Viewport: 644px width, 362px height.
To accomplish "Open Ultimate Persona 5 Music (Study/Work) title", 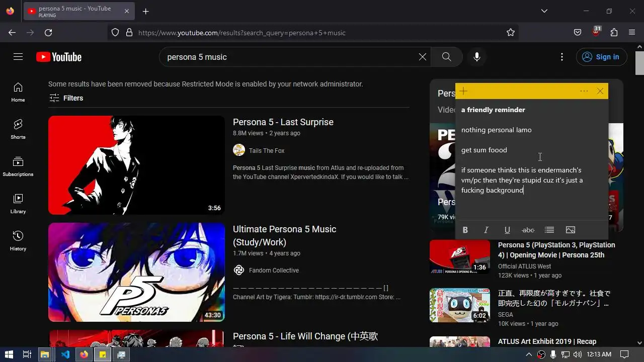I will 285,235.
